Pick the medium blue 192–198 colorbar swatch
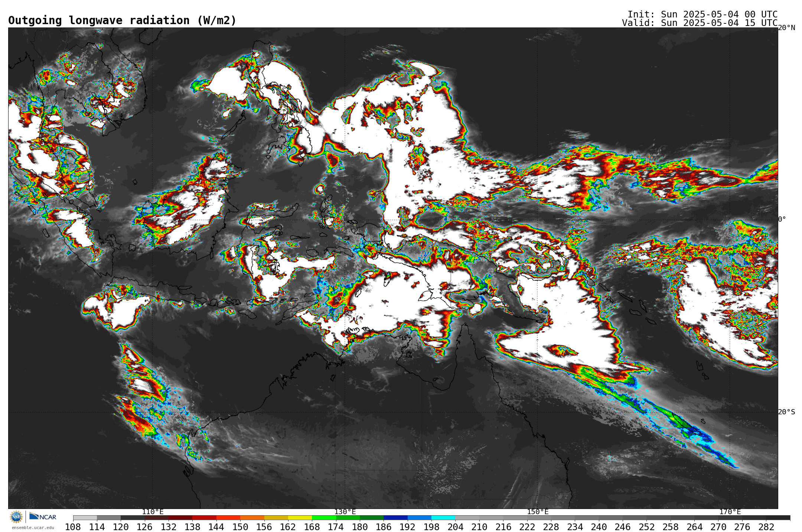The image size is (802, 532). pyautogui.click(x=420, y=518)
